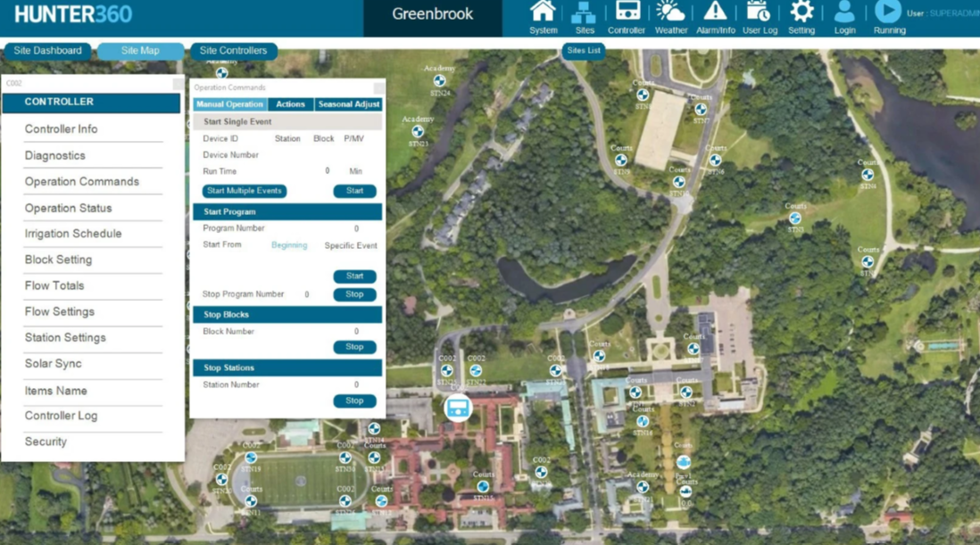Select the STN9 Courts station marker
The height and width of the screenshot is (545, 980).
pos(621,161)
